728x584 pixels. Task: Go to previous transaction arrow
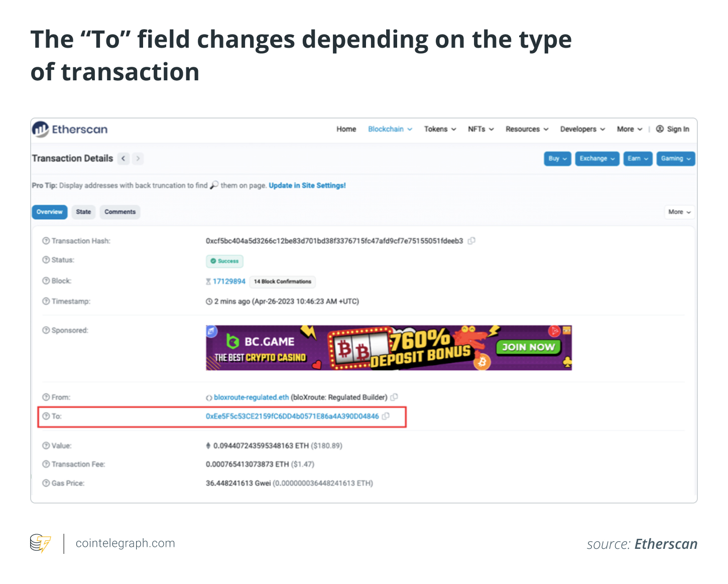point(124,159)
